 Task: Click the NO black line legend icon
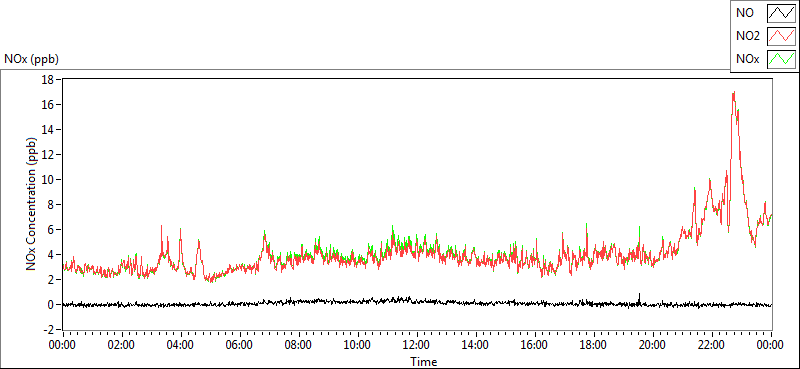[781, 13]
